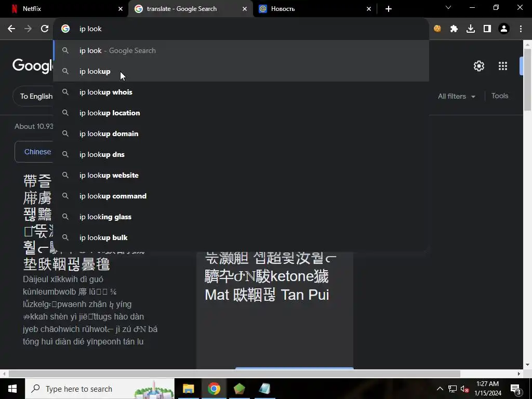Open the Extensions puzzle icon

[x=454, y=29]
